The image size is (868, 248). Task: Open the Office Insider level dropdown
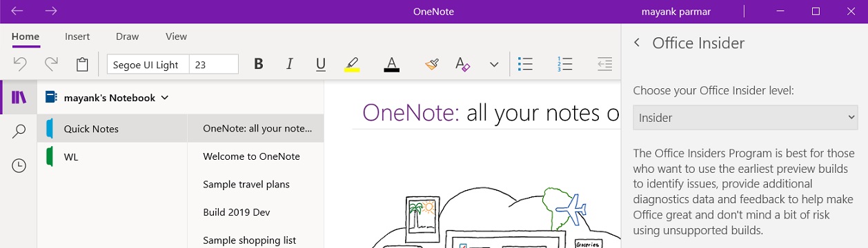745,117
